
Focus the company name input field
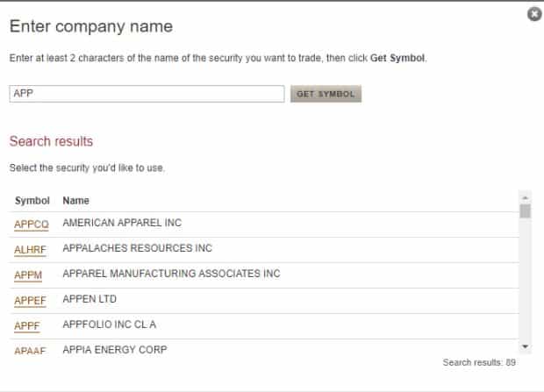[147, 94]
